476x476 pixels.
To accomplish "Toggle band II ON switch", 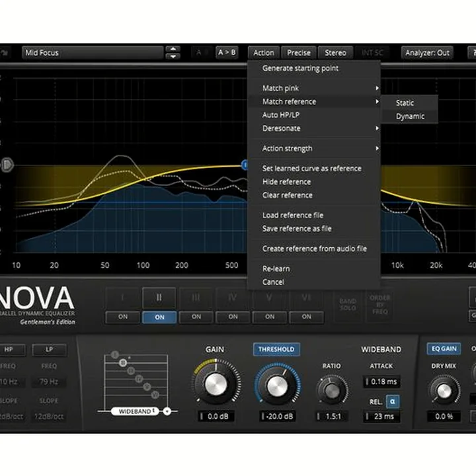I will tap(159, 317).
